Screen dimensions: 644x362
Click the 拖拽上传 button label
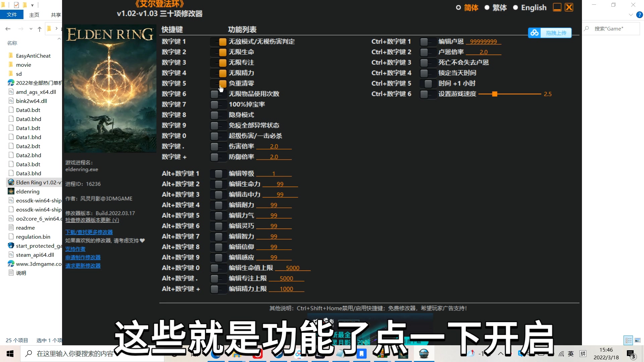tap(556, 33)
